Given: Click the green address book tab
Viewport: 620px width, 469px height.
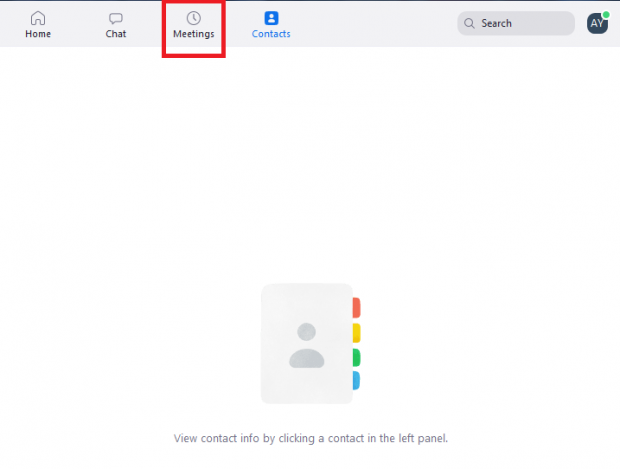Looking at the screenshot, I should pos(356,357).
